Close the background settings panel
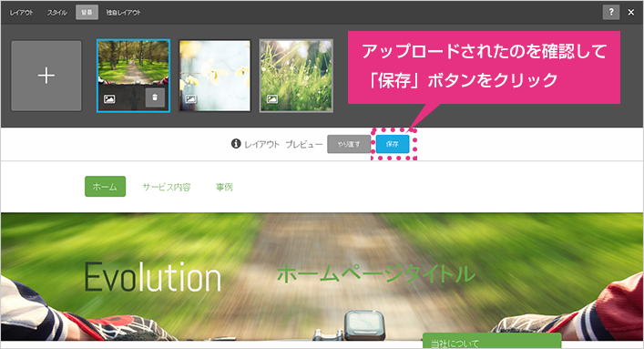The image size is (644, 349). [x=631, y=13]
